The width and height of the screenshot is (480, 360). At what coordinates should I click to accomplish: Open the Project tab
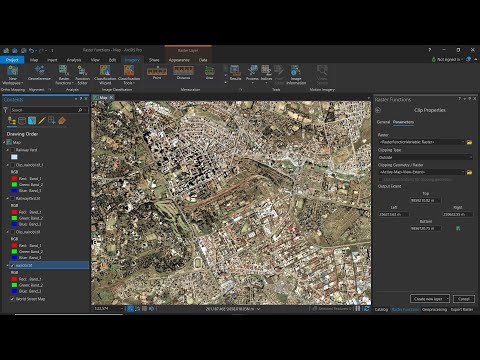12,60
